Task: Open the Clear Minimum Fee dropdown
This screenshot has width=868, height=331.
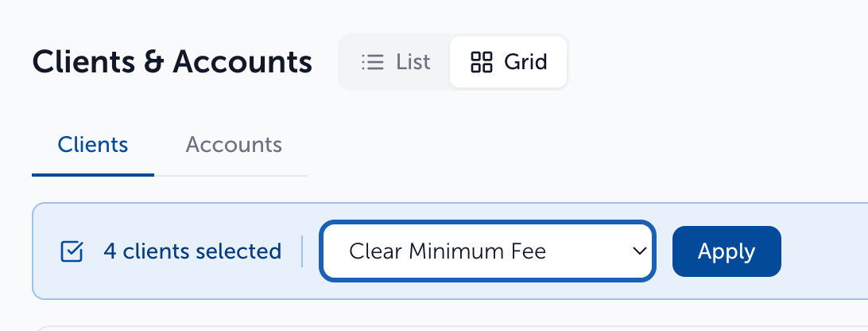Action: [488, 251]
